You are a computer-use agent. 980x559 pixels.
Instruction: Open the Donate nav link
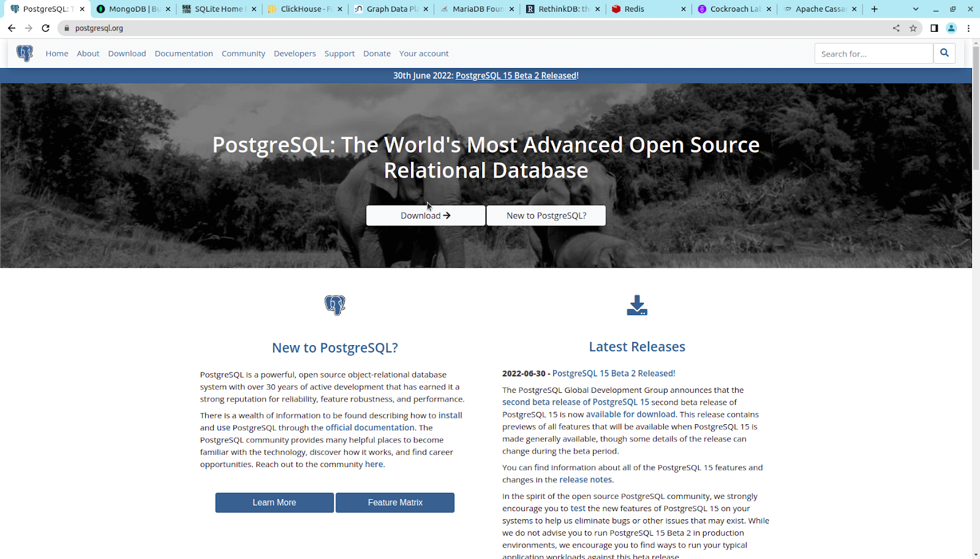click(x=377, y=54)
